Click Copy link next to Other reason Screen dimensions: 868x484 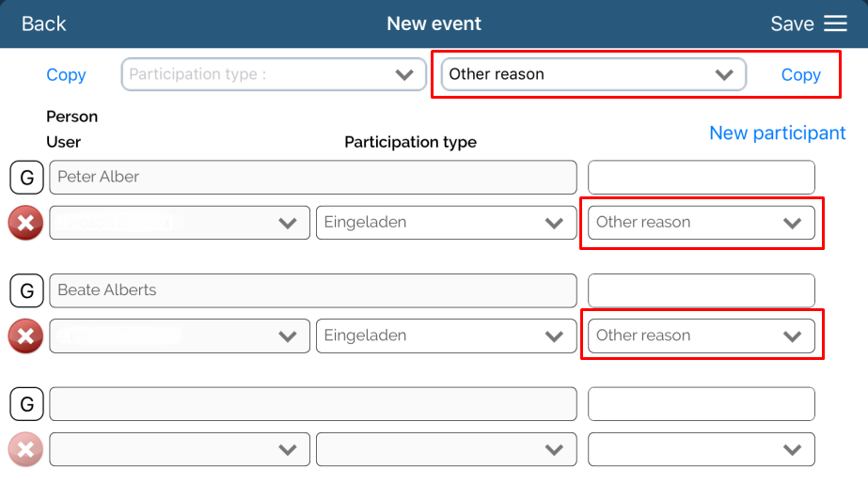coord(800,75)
